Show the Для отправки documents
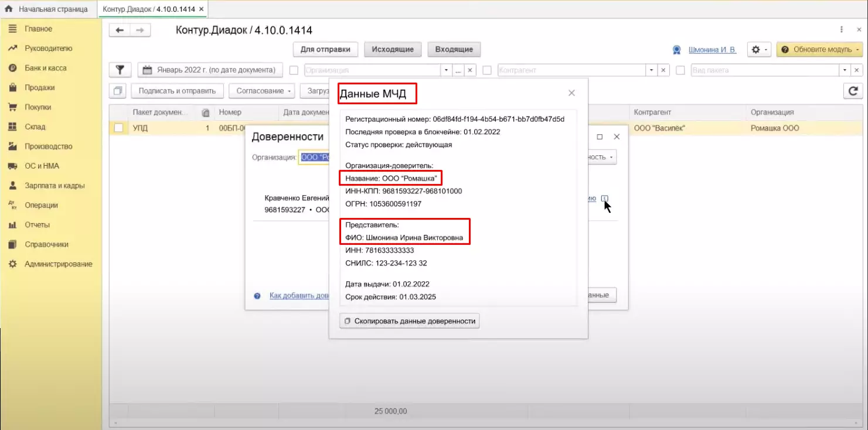The width and height of the screenshot is (868, 430). 325,50
